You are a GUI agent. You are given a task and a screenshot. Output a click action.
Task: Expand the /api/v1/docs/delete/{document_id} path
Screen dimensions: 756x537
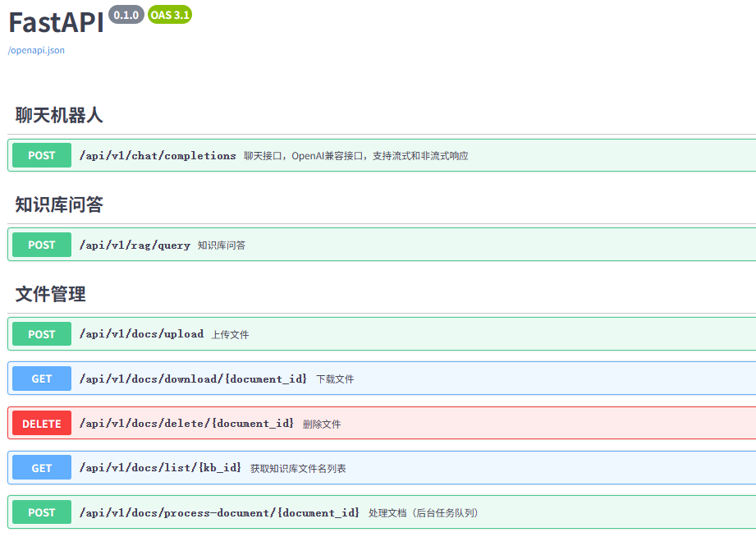186,424
